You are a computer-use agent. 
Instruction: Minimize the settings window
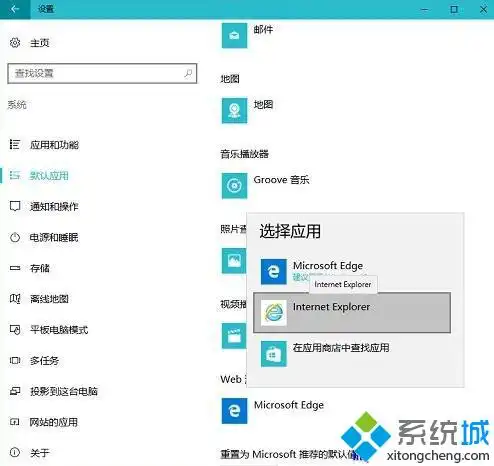[424, 9]
